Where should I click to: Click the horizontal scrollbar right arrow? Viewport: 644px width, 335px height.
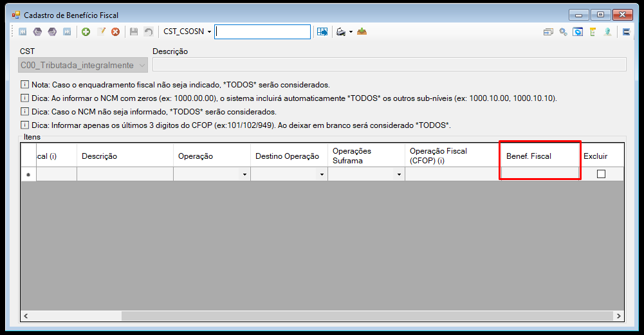(x=618, y=316)
